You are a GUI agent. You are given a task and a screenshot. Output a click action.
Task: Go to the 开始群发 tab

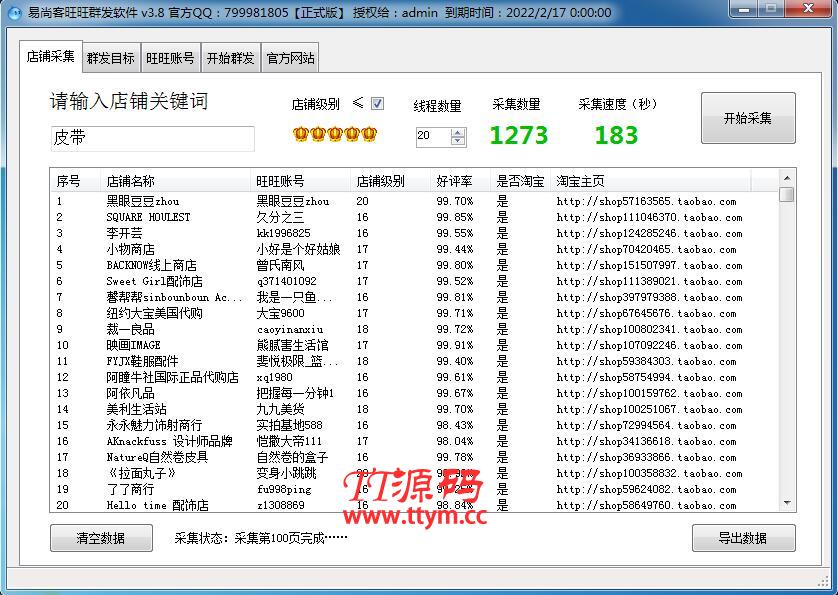230,58
